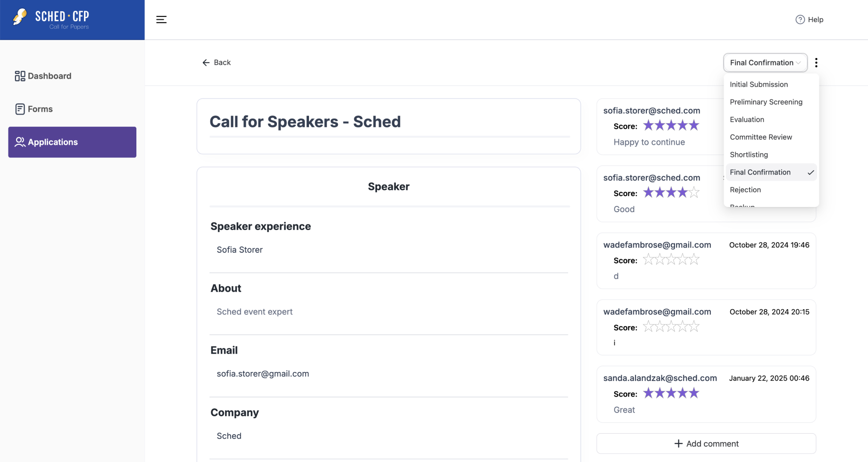Viewport: 868px width, 462px height.
Task: Toggle the hamburger sidebar menu icon
Action: [x=161, y=19]
